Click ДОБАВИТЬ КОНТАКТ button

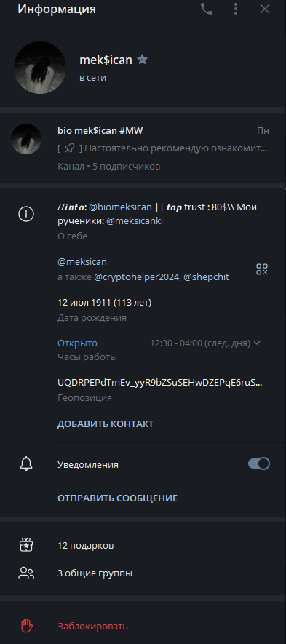(x=106, y=424)
